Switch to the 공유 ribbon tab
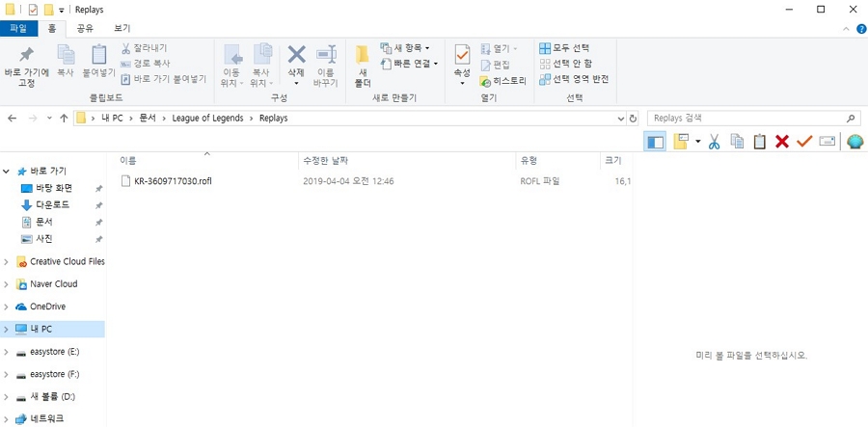 (85, 28)
